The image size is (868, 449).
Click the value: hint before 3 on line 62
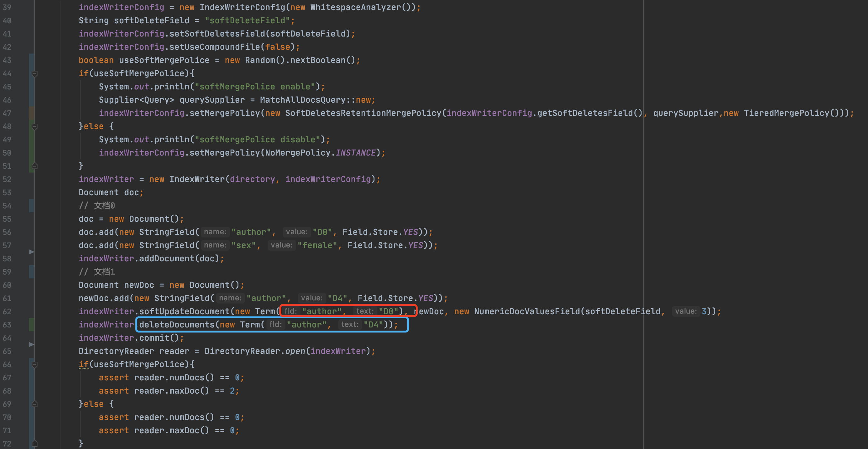pyautogui.click(x=686, y=311)
